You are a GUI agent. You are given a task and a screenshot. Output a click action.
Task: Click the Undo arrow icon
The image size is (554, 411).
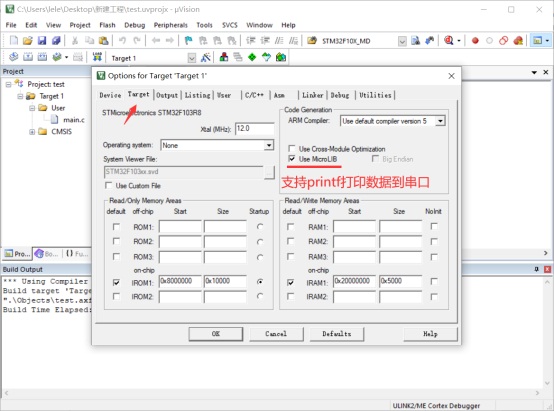122,41
